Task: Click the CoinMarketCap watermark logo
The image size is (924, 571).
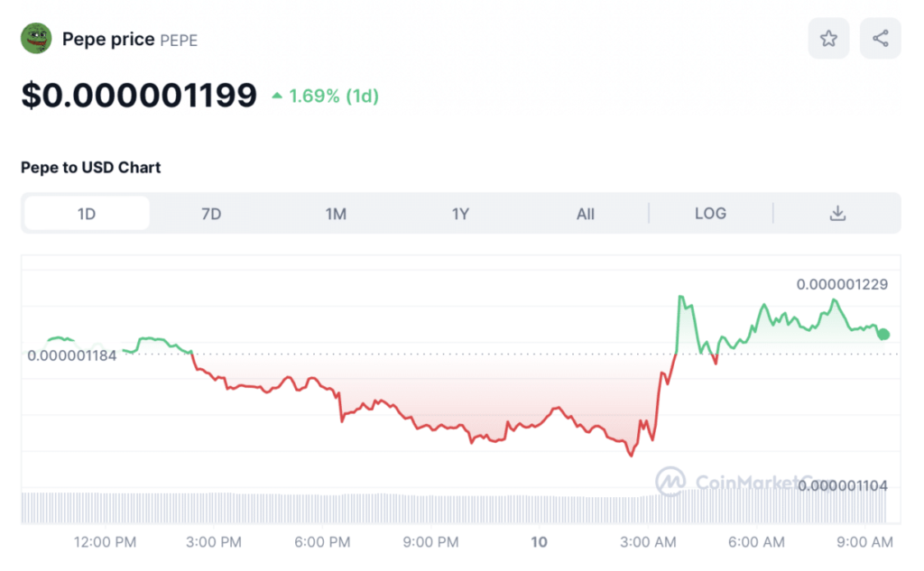Action: coord(670,481)
